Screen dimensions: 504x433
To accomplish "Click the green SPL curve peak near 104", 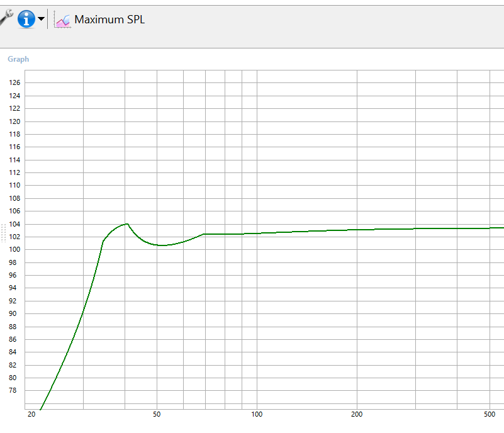I will click(x=127, y=224).
